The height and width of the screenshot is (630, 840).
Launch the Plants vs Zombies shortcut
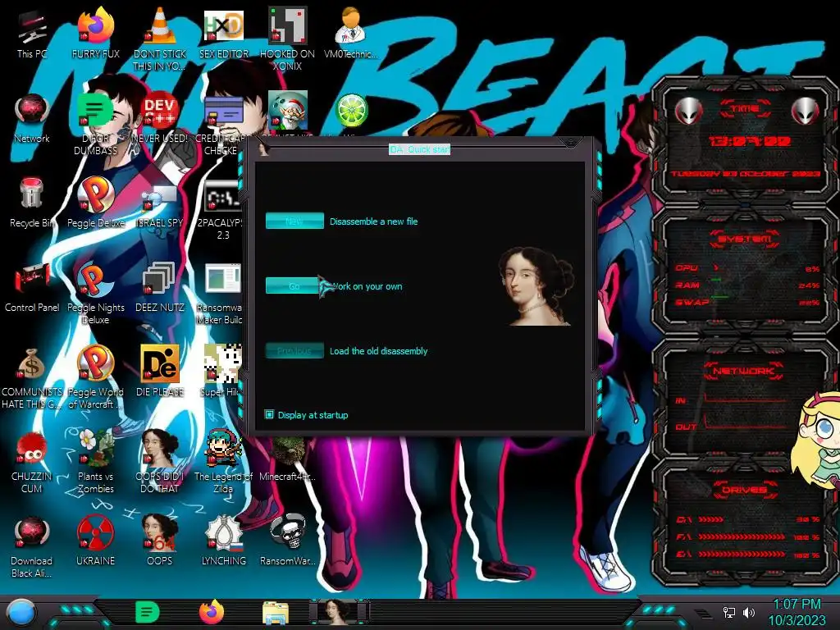pos(95,462)
